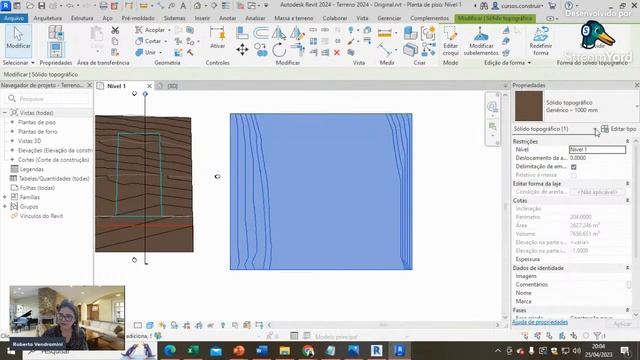Switch to the Anotar ribbon tab

(x=227, y=18)
